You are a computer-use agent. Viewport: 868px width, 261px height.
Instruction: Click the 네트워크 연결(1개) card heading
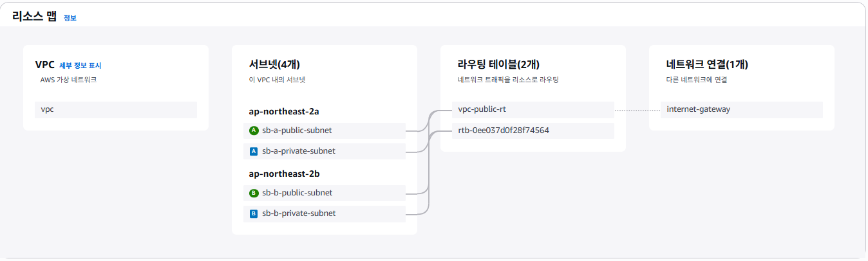coord(707,64)
